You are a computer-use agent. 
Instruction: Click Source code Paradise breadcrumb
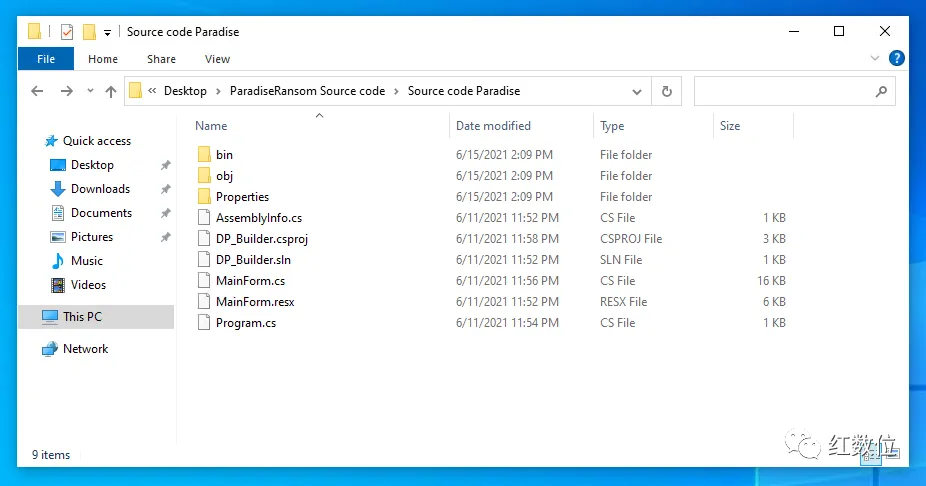click(x=464, y=91)
